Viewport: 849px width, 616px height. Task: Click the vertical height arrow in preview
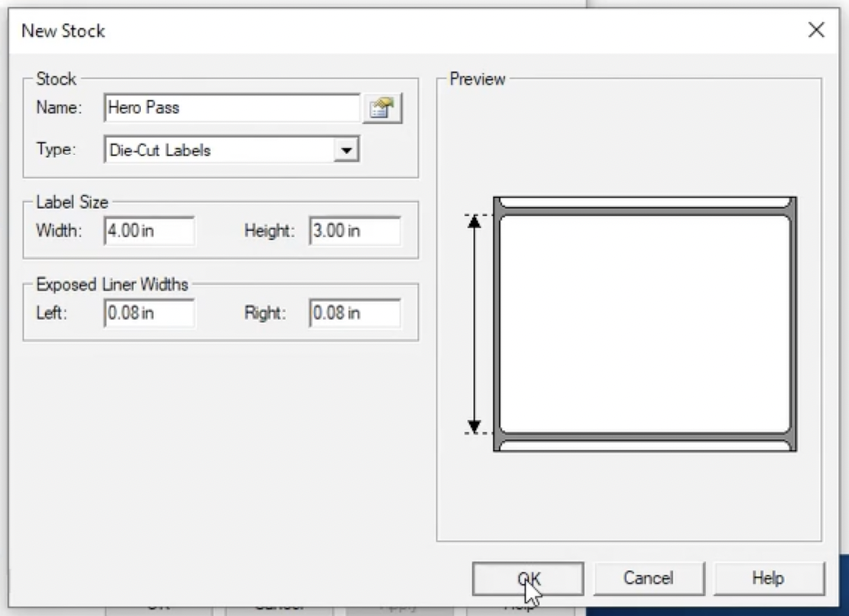(x=475, y=324)
